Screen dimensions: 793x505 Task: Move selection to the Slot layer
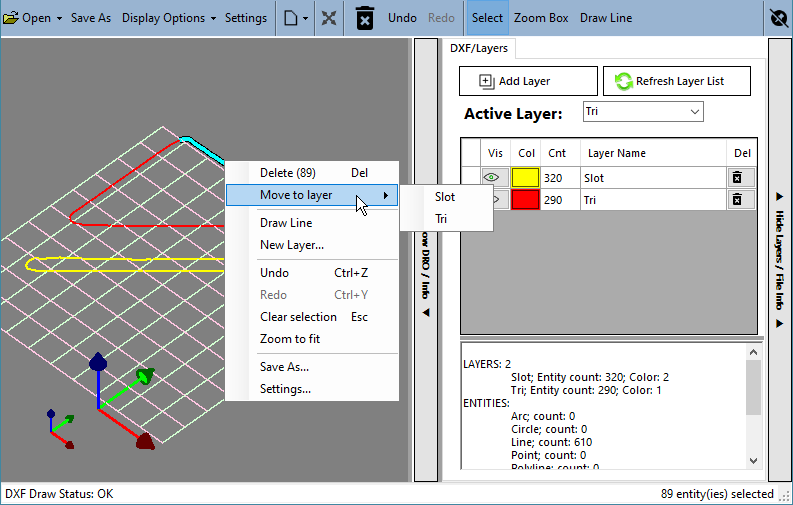pyautogui.click(x=447, y=197)
